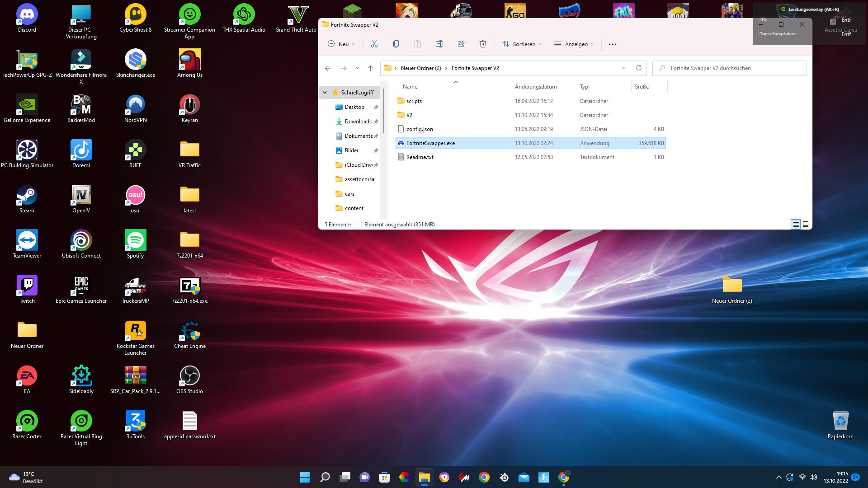Click the Delete trash icon in toolbar
Screen dimensions: 868x488
[483, 44]
